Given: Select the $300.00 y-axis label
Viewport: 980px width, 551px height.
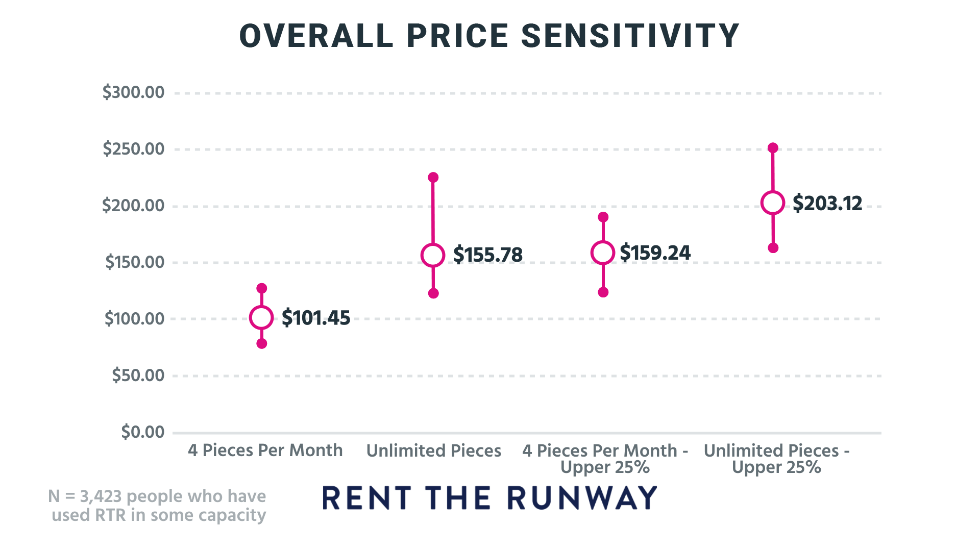Looking at the screenshot, I should point(134,92).
